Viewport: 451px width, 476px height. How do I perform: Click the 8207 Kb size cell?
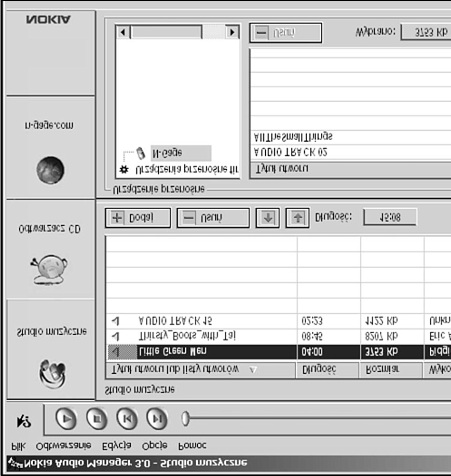[x=392, y=336]
